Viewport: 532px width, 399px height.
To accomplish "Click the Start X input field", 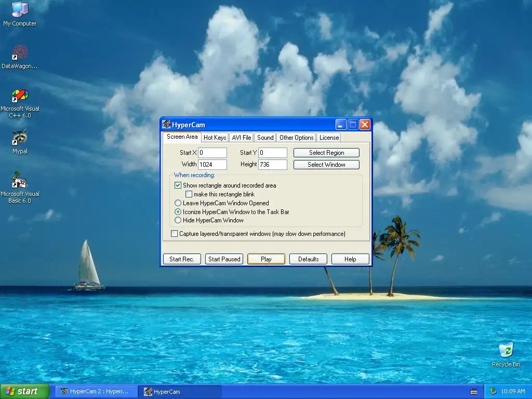I will click(212, 153).
